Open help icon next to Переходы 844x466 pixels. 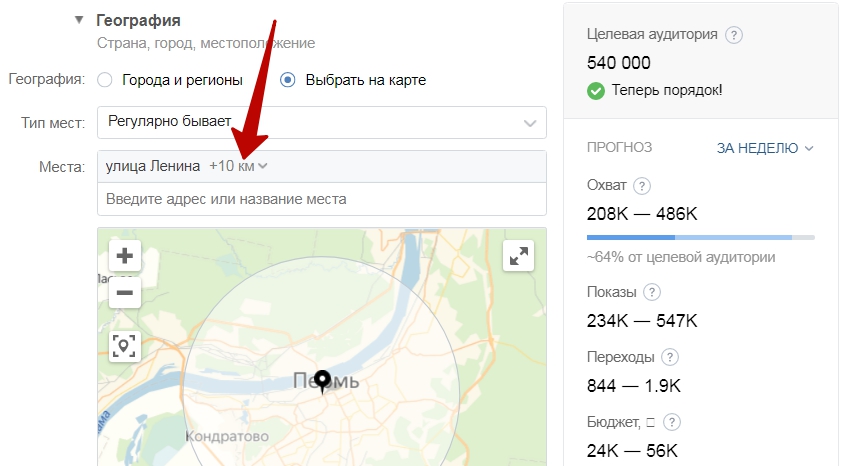pos(670,357)
